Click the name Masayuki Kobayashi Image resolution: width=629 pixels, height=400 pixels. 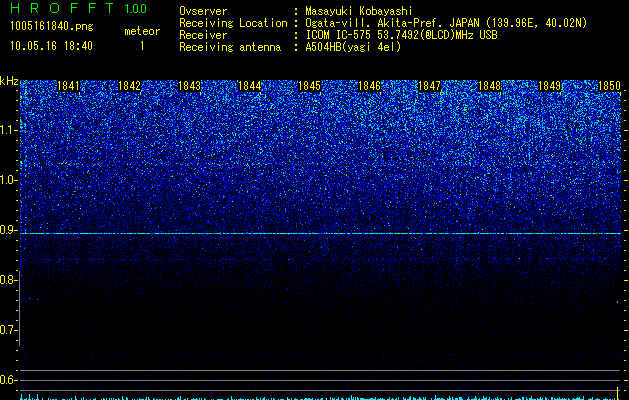pos(359,11)
